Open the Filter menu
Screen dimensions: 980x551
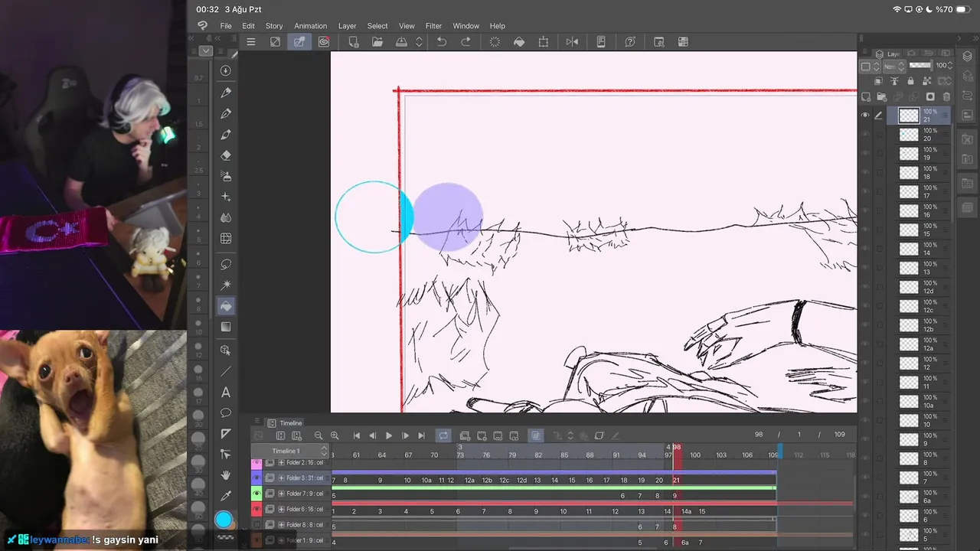coord(433,26)
